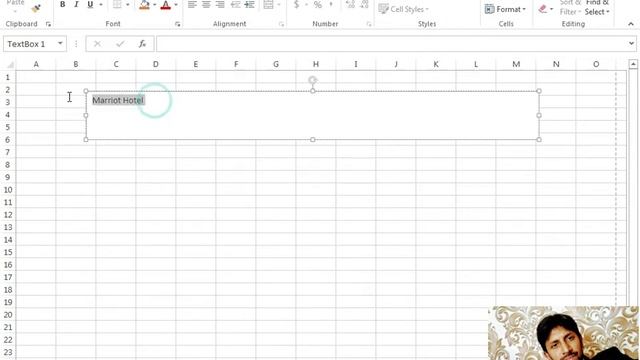This screenshot has height=360, width=640.
Task: Open the Alignment dialog launcher
Action: click(281, 24)
